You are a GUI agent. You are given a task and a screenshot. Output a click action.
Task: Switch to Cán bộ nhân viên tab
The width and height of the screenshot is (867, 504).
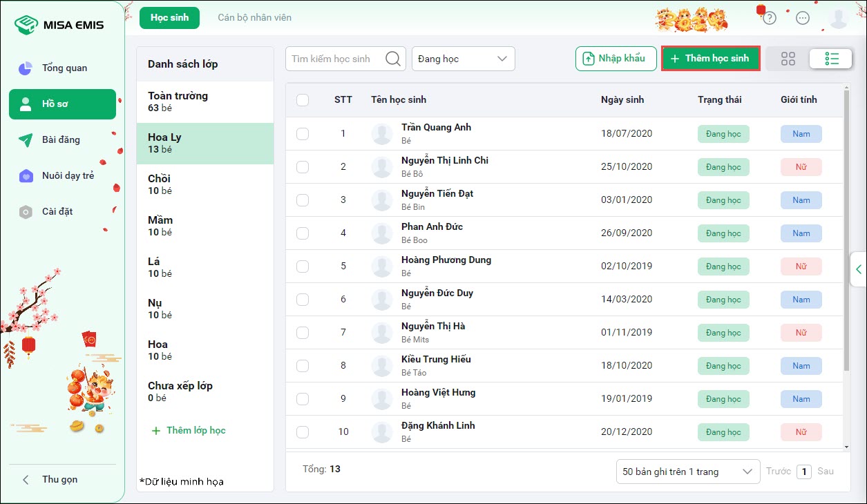(254, 17)
